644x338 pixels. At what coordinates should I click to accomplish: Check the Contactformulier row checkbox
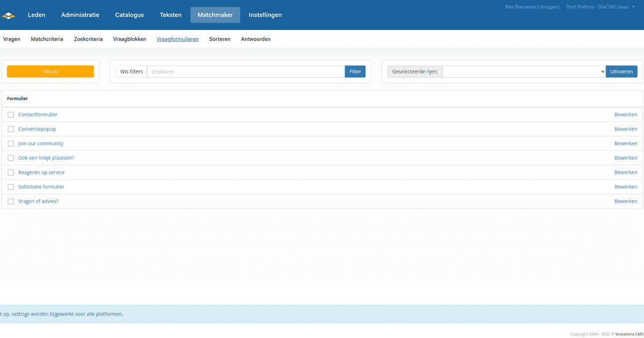[x=11, y=114]
